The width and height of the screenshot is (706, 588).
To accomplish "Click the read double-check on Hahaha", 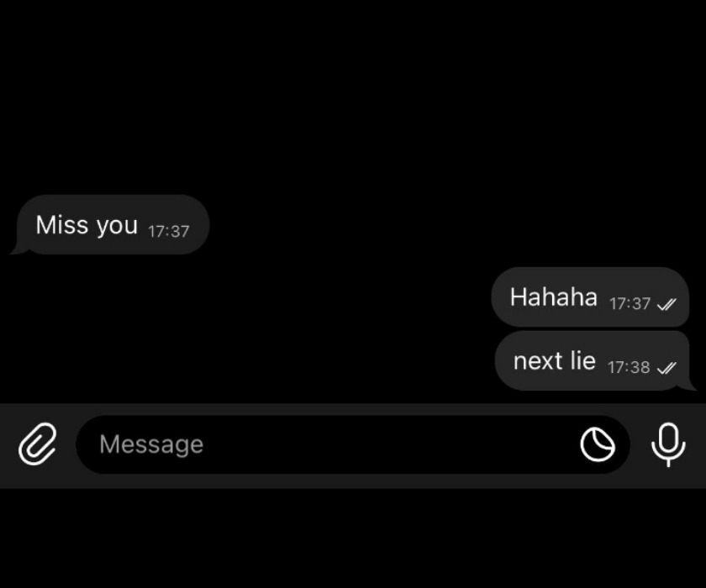I will (666, 305).
